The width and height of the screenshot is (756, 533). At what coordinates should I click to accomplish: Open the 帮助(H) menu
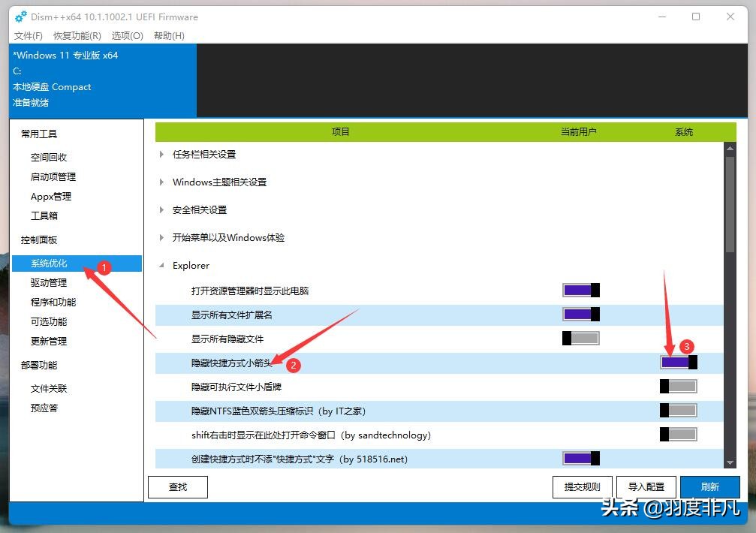[168, 35]
